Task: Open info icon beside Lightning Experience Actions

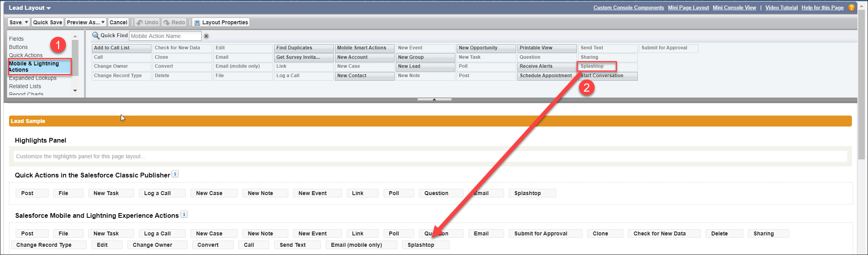Action: click(184, 214)
